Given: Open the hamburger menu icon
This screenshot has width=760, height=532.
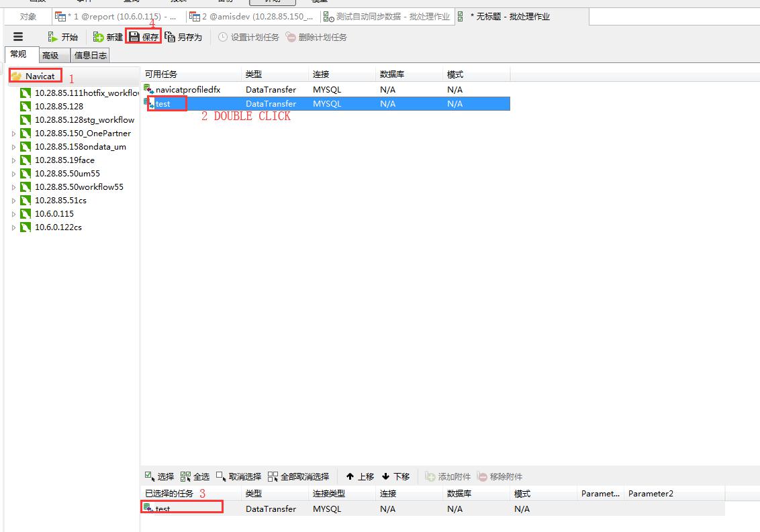Looking at the screenshot, I should pyautogui.click(x=18, y=37).
